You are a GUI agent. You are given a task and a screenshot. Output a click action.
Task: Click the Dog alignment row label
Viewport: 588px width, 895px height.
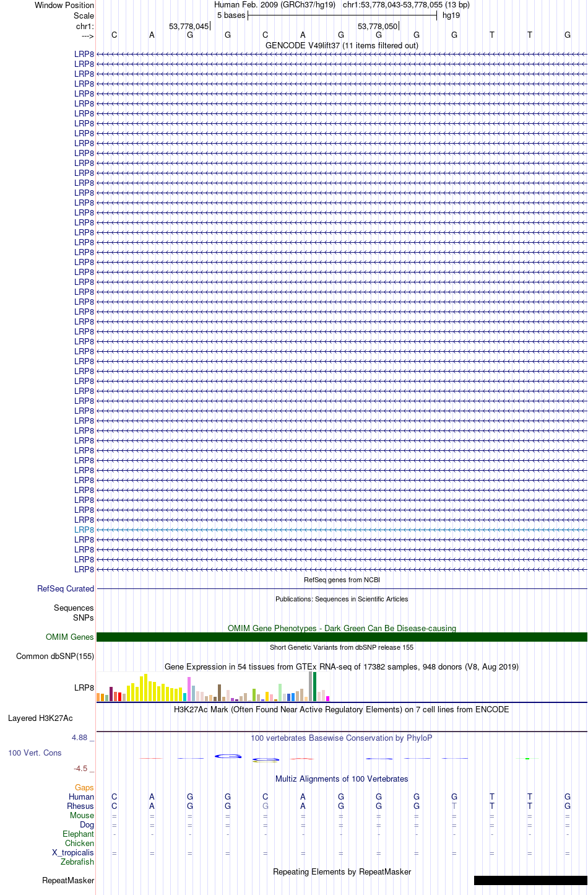[x=87, y=824]
